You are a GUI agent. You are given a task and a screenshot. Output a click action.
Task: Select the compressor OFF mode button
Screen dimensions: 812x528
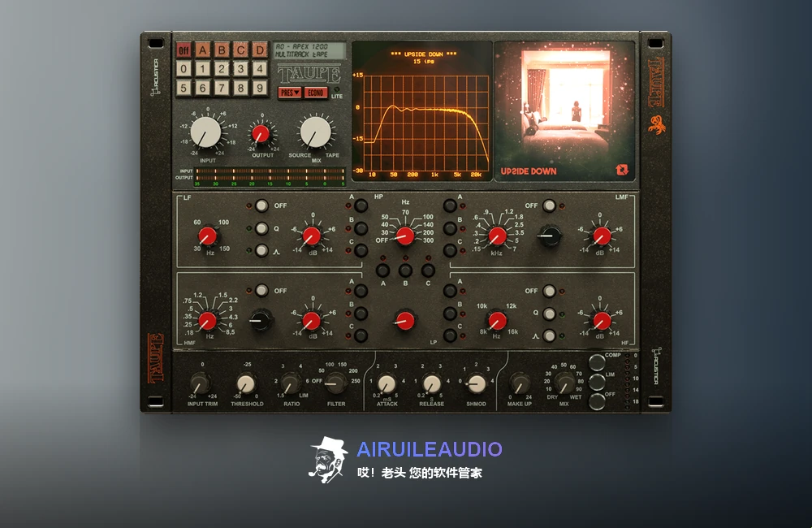[x=597, y=401]
